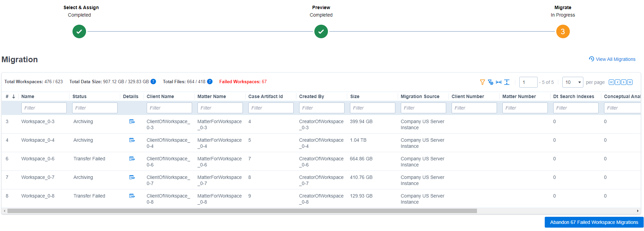Sort by Client Number column header

pyautogui.click(x=468, y=96)
